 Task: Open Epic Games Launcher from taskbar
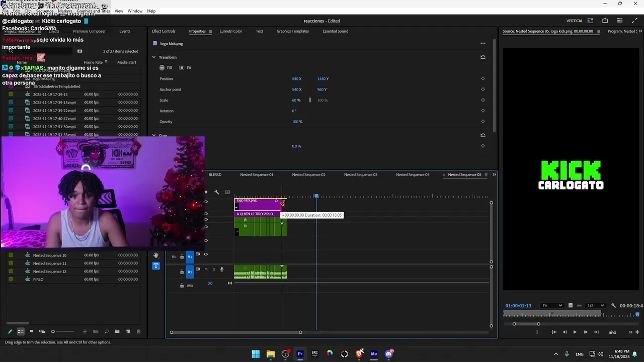[x=315, y=354]
